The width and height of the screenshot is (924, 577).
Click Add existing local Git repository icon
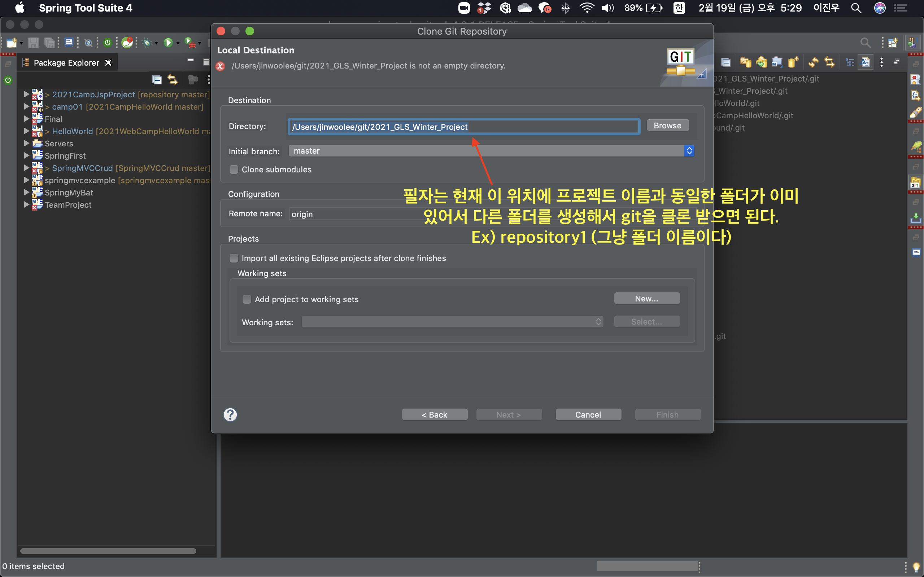tap(745, 62)
